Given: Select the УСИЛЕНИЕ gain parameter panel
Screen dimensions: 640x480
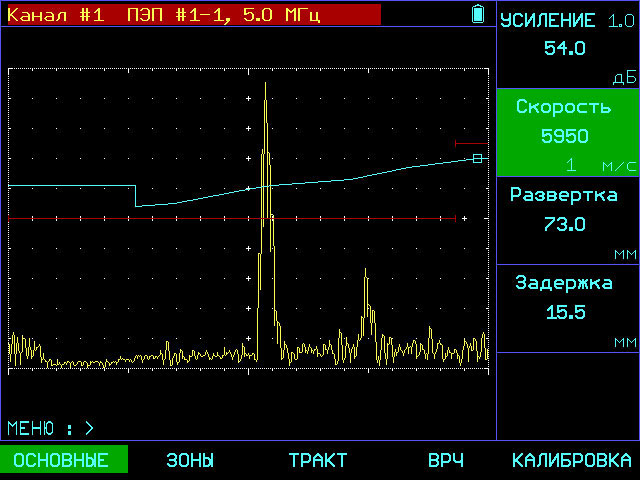Looking at the screenshot, I should 568,44.
